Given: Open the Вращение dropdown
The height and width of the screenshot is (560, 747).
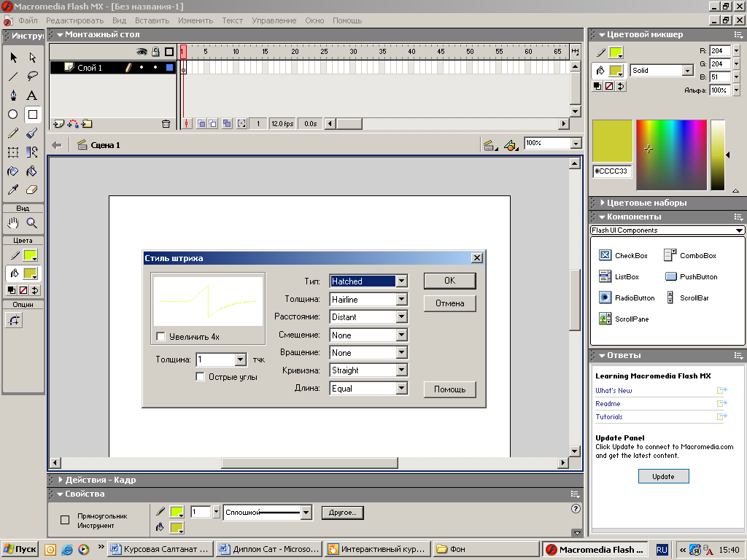Looking at the screenshot, I should click(x=368, y=352).
